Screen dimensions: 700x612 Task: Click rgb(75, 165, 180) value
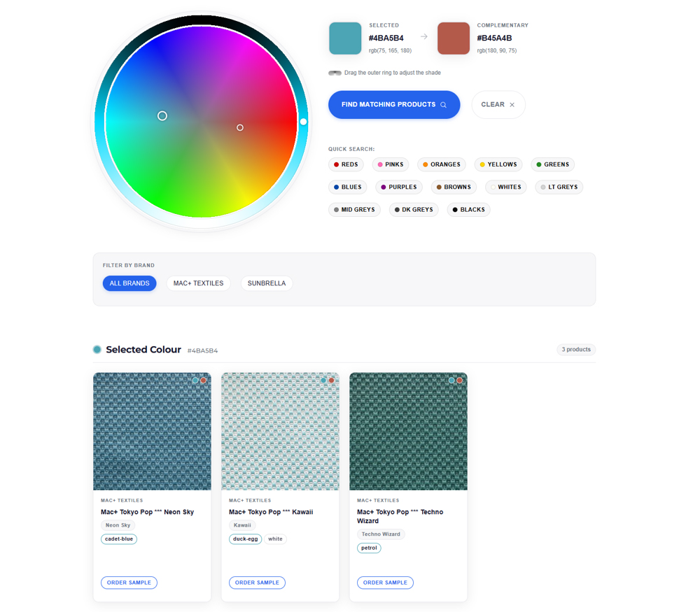390,51
